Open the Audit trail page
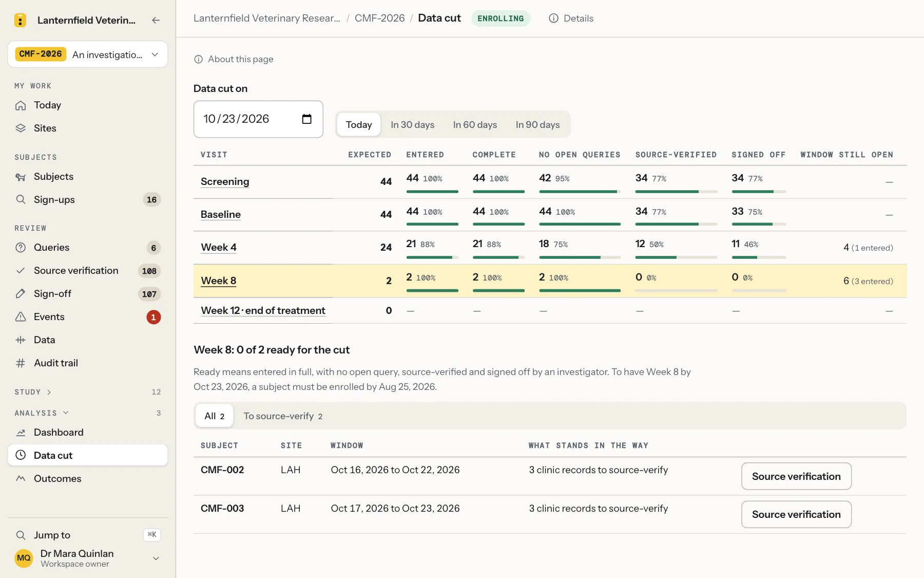Screen dimensions: 924x578 [x=88, y=363]
